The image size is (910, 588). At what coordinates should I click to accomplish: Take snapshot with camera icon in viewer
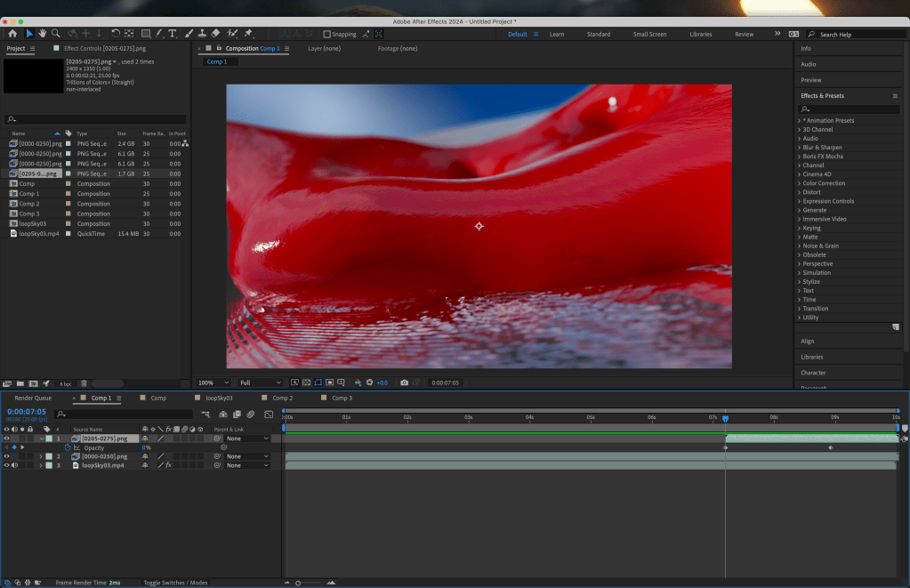(404, 383)
